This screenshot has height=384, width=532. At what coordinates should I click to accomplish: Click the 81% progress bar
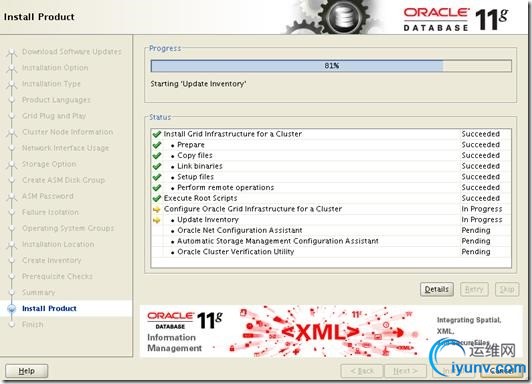(x=331, y=66)
